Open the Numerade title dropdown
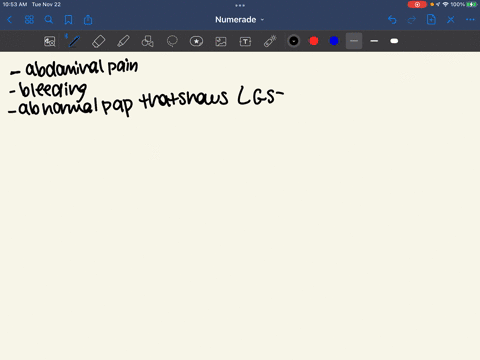 click(x=239, y=20)
